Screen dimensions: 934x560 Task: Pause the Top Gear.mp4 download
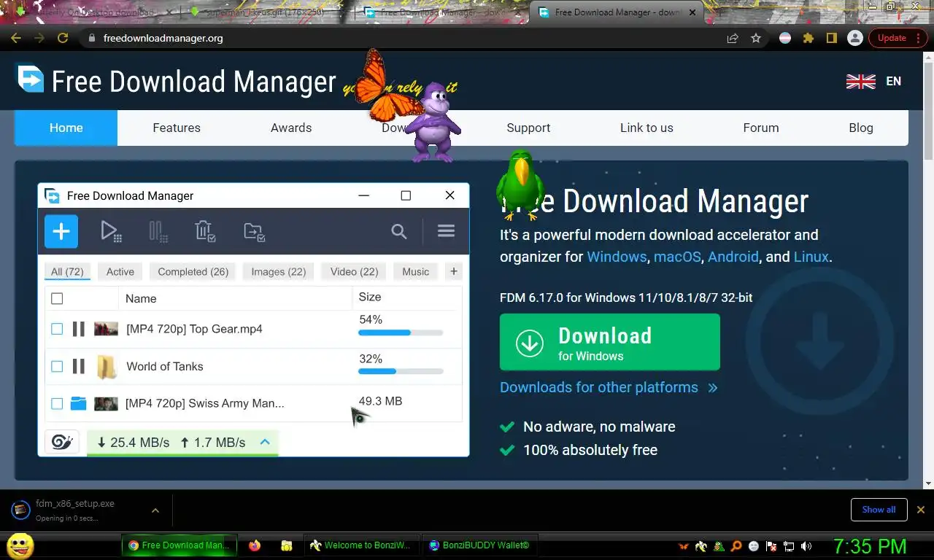click(79, 329)
